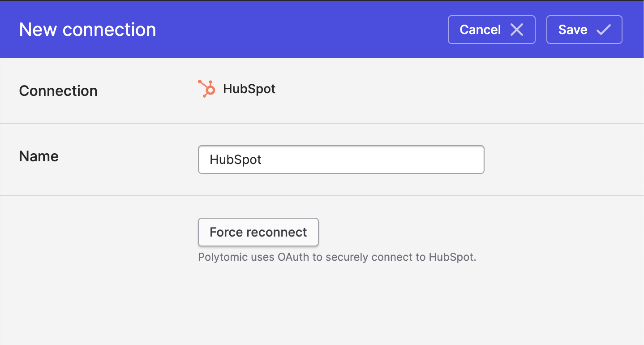This screenshot has height=345, width=644.
Task: Click the HubSpot connection type label
Action: tap(249, 89)
